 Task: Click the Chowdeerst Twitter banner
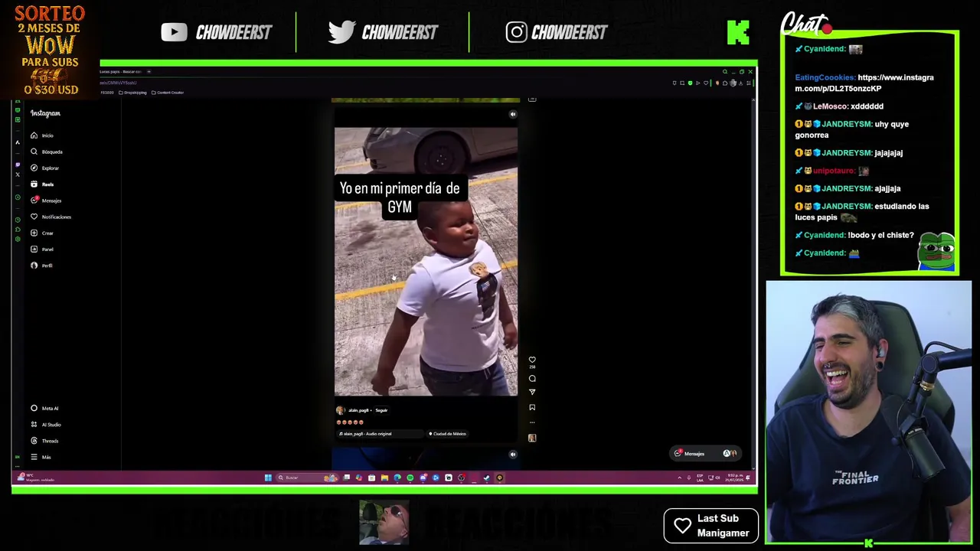[x=383, y=32]
